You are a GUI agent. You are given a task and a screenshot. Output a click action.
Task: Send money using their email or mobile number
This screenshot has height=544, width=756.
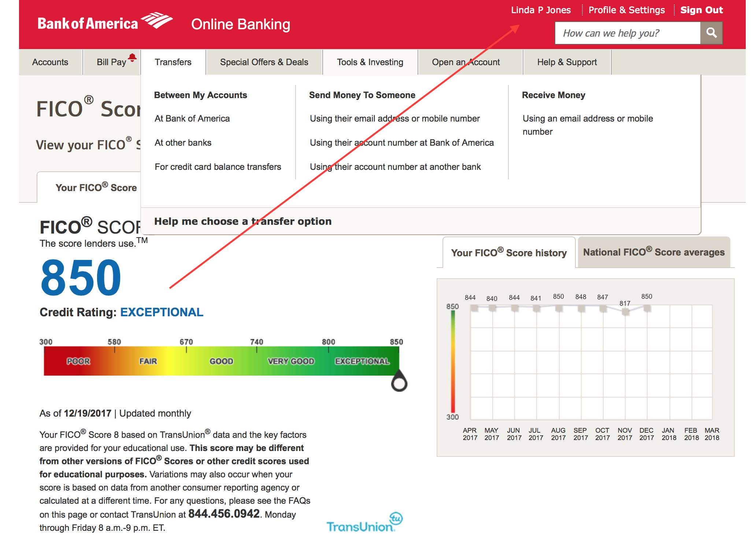tap(395, 119)
